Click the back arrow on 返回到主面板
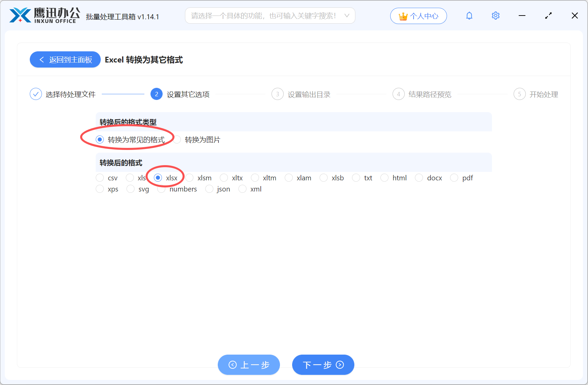Image resolution: width=588 pixels, height=385 pixels. tap(42, 59)
